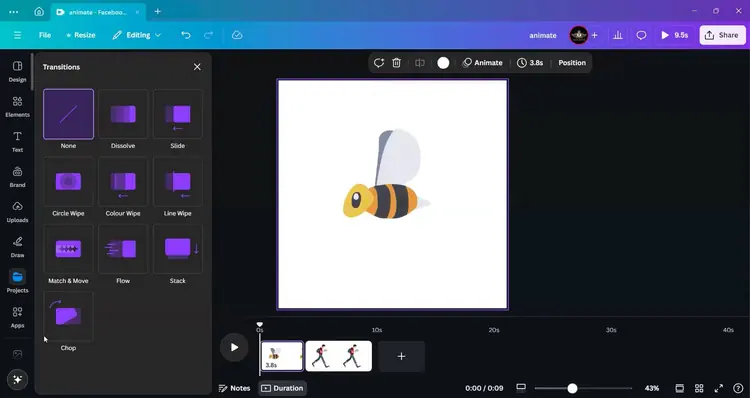The image size is (750, 398).
Task: Open the grid view icon
Action: pos(699,388)
